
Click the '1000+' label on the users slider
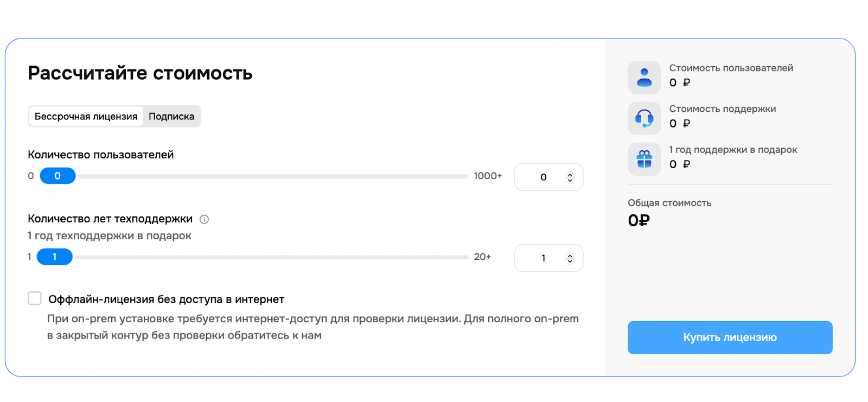[487, 175]
